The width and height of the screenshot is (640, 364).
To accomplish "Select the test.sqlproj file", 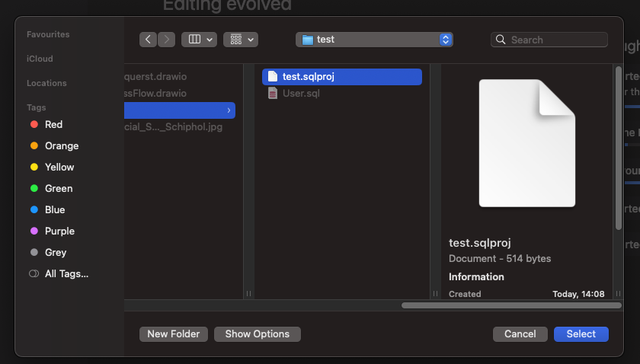I will [x=308, y=76].
